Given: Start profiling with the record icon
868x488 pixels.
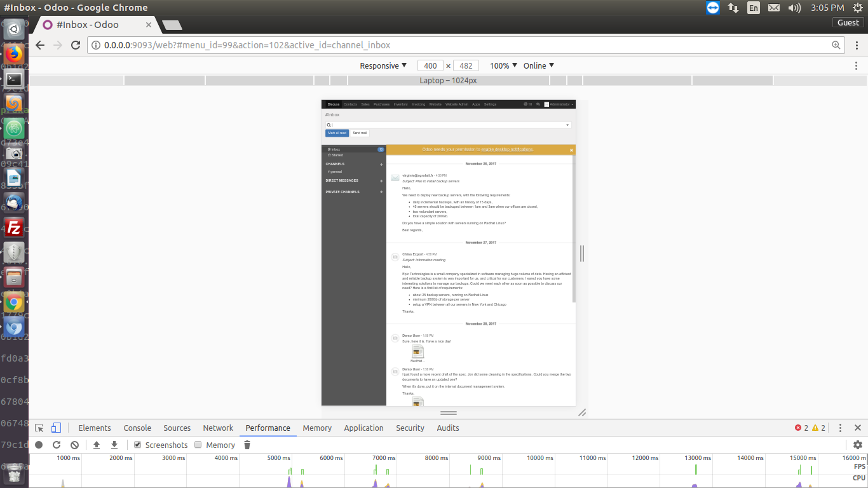Looking at the screenshot, I should tap(39, 445).
